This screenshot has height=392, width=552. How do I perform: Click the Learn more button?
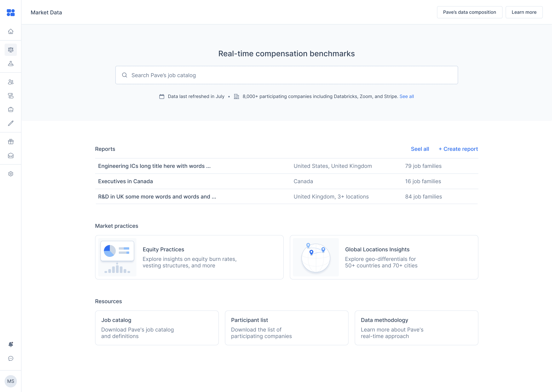click(524, 12)
